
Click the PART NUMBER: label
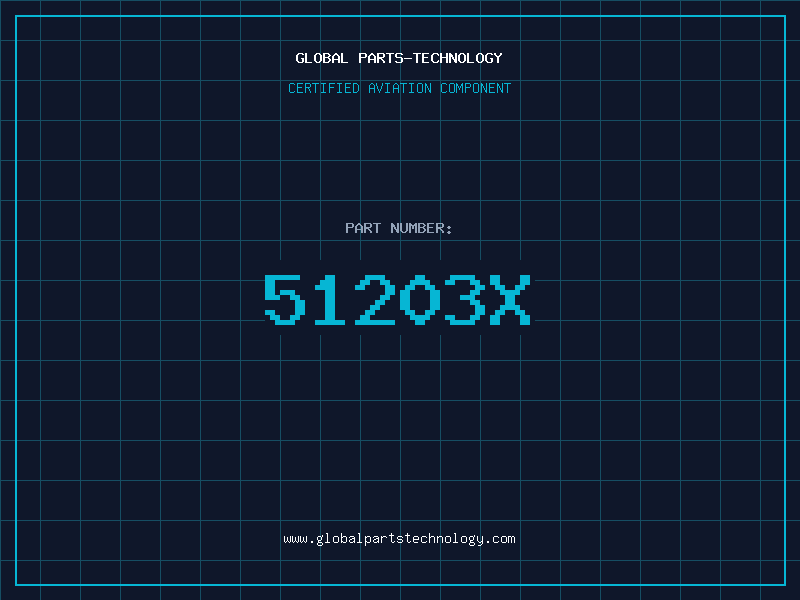pos(398,228)
